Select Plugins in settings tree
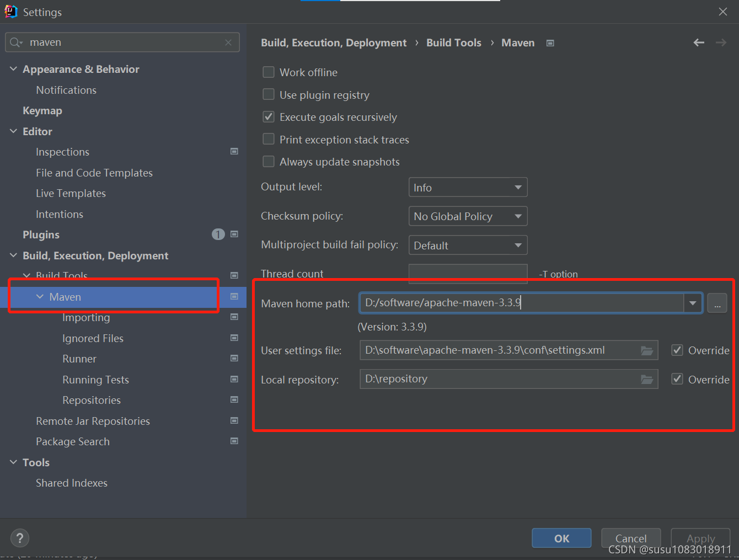Viewport: 739px width, 560px height. point(41,234)
